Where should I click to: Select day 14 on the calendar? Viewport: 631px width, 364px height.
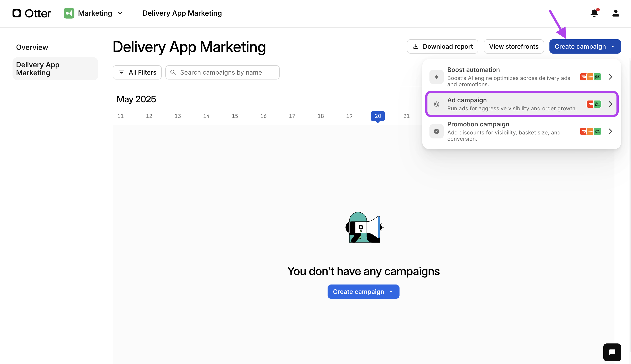click(206, 116)
